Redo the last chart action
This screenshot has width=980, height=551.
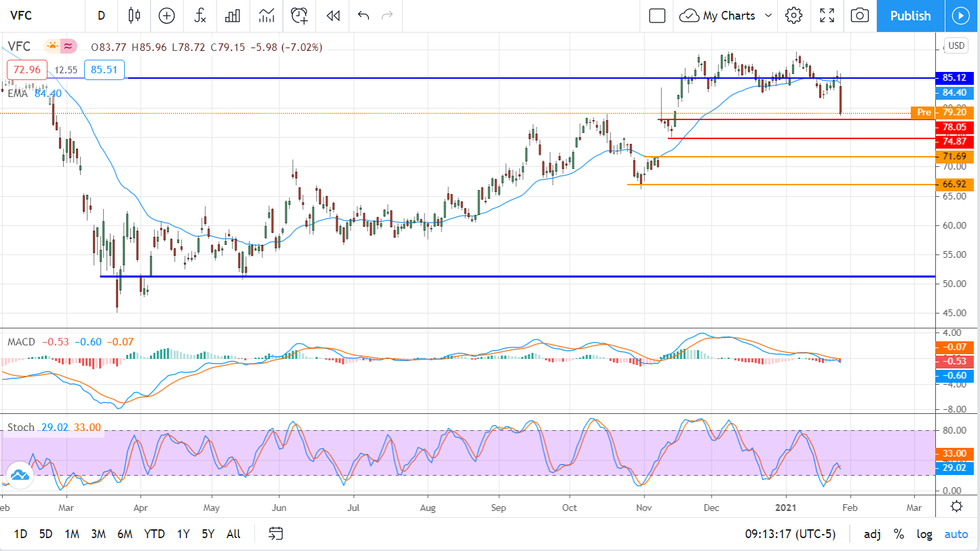tap(387, 16)
